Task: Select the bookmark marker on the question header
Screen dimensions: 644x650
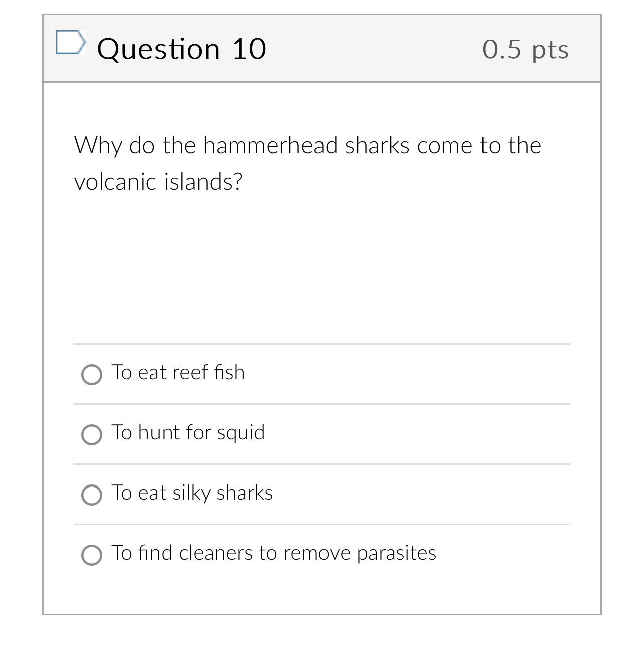Action: (71, 44)
